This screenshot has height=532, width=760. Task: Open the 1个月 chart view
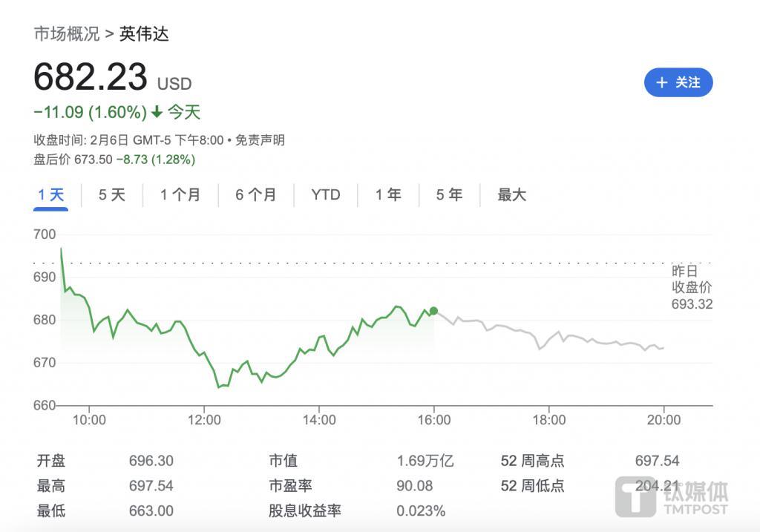click(179, 194)
